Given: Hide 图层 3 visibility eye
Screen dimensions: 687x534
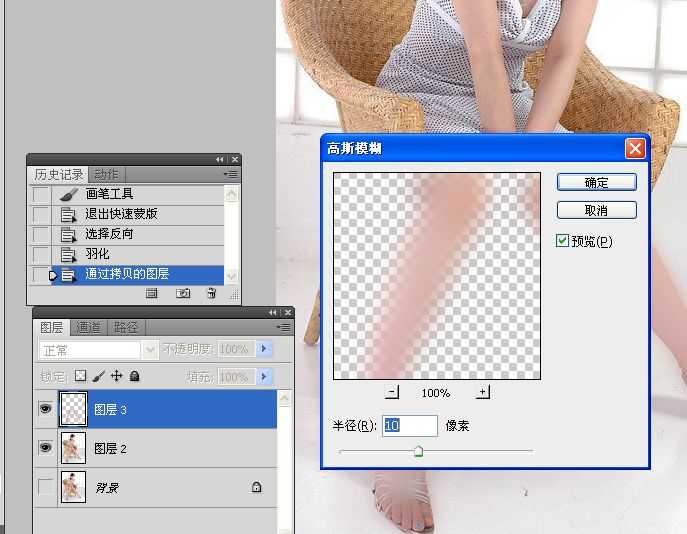Looking at the screenshot, I should click(x=46, y=409).
